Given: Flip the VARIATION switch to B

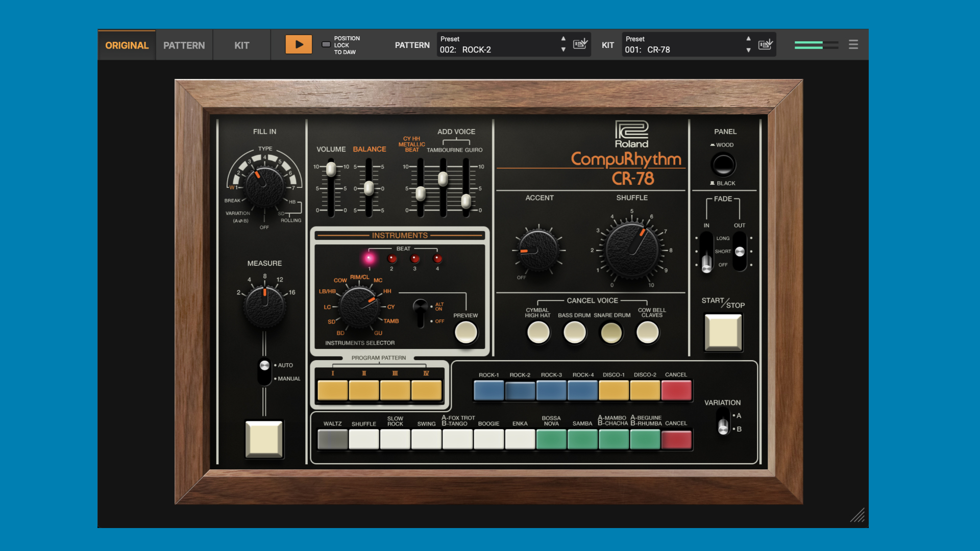Looking at the screenshot, I should pos(723,429).
